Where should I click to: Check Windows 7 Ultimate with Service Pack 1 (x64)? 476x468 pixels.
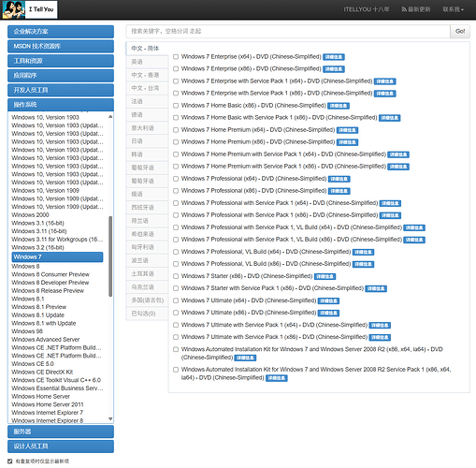tap(176, 325)
